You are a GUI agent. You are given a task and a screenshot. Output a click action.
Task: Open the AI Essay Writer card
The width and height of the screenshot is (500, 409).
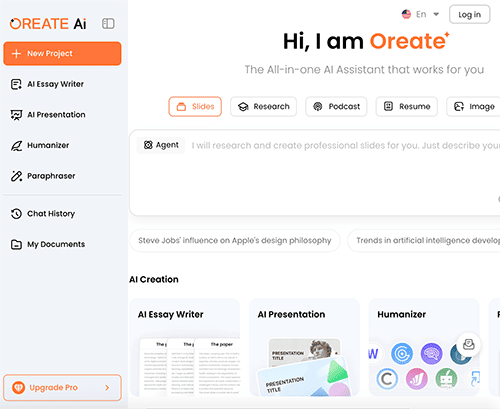tap(185, 347)
